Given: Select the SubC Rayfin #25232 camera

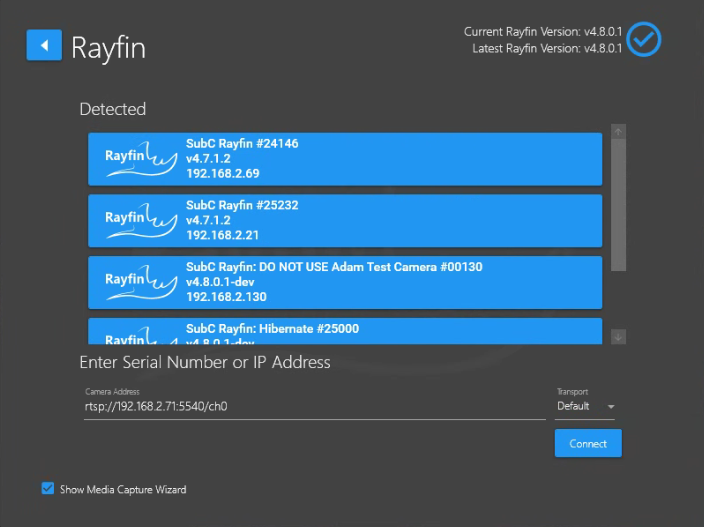Looking at the screenshot, I should click(345, 220).
